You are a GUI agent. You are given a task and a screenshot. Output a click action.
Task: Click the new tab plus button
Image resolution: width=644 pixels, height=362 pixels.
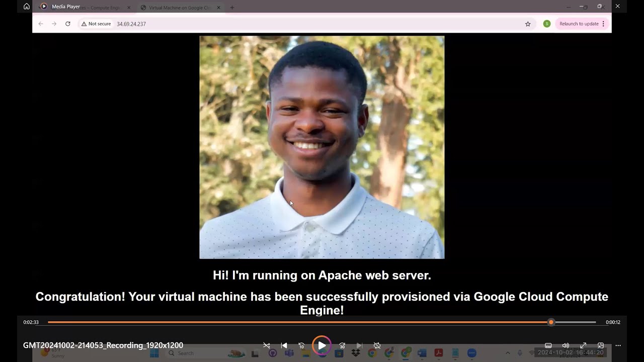232,8
